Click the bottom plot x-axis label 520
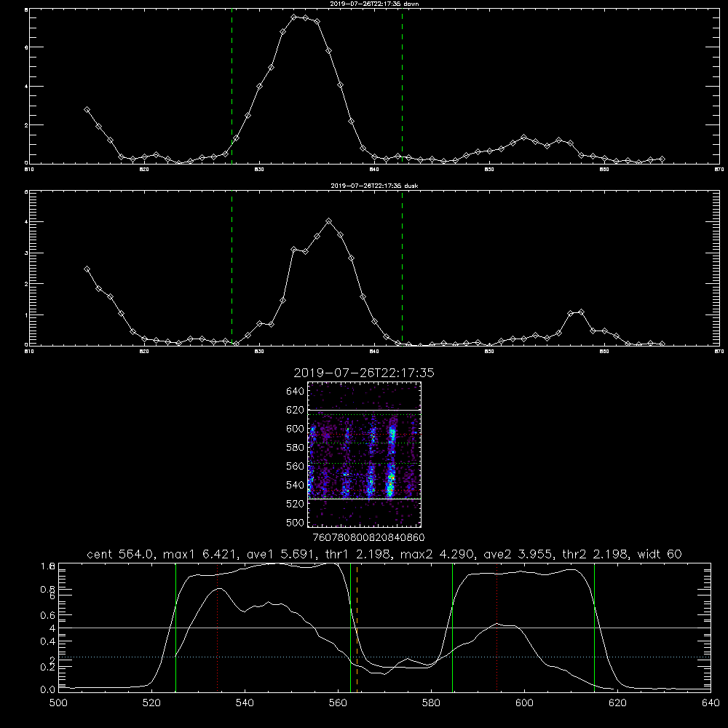Image resolution: width=728 pixels, height=728 pixels. (152, 703)
